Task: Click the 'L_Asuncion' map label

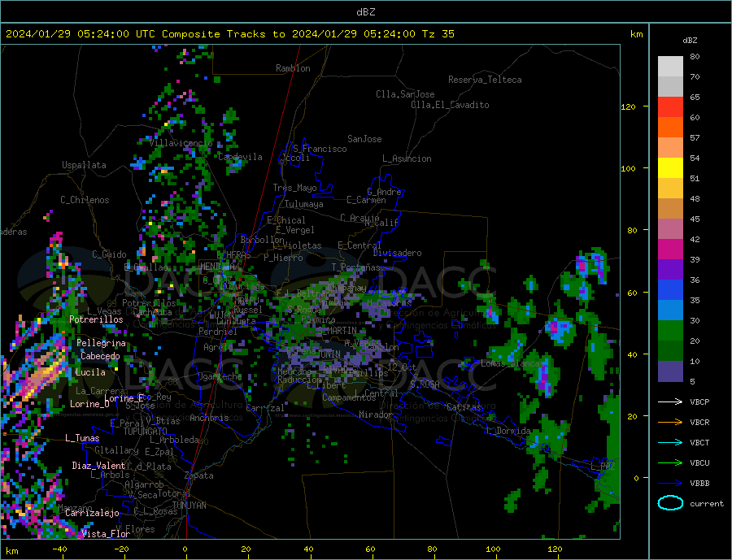Action: click(407, 158)
